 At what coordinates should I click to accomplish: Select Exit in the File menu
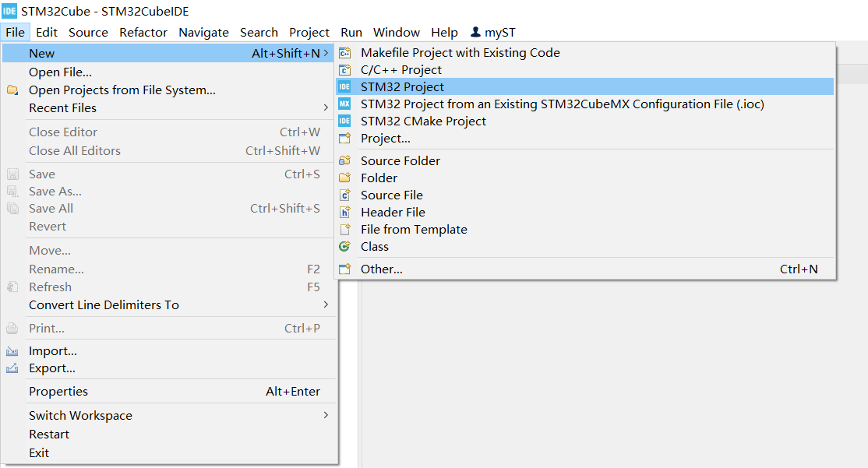pos(169,452)
